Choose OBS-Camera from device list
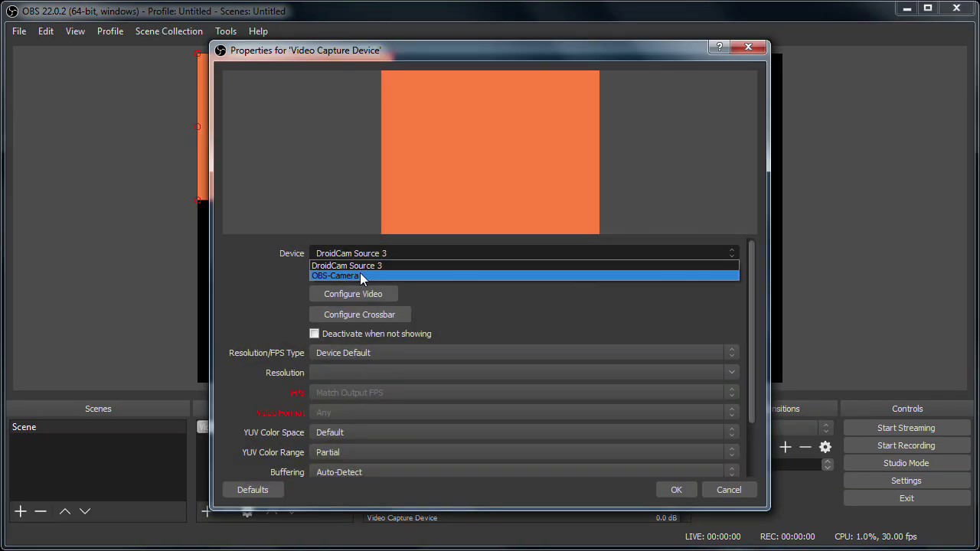980x551 pixels. (x=524, y=275)
